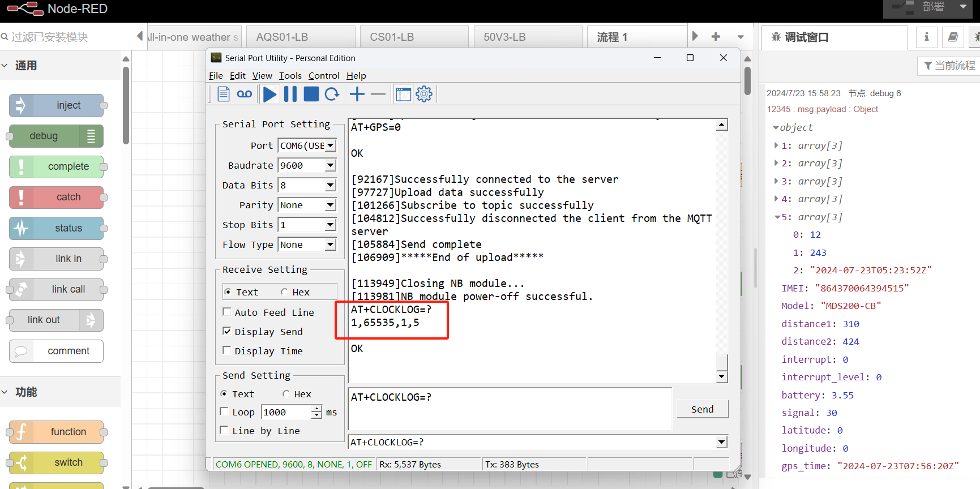Select the complete node in palette
This screenshot has height=489, width=980.
(x=56, y=166)
